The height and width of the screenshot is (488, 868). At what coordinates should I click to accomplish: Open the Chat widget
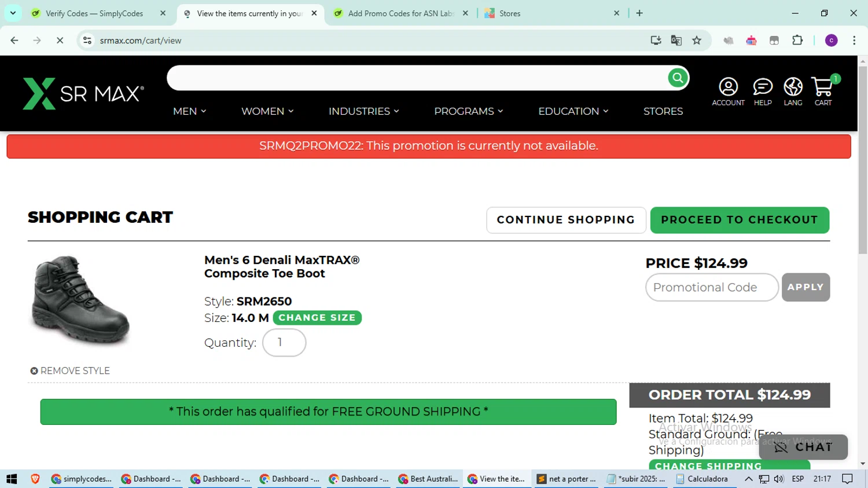pyautogui.click(x=803, y=447)
